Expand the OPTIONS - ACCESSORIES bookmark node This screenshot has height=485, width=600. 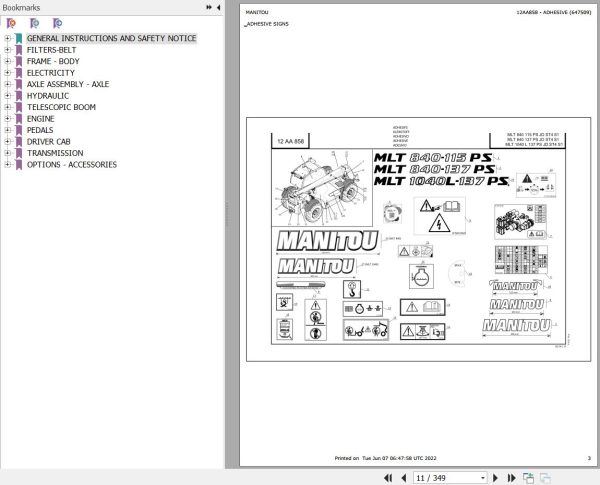[x=7, y=165]
